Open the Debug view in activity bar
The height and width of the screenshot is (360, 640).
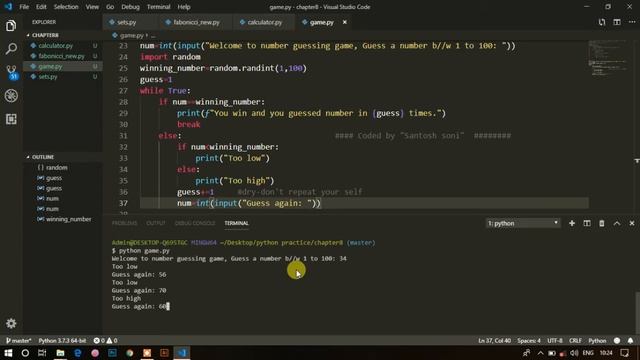pos(11,96)
